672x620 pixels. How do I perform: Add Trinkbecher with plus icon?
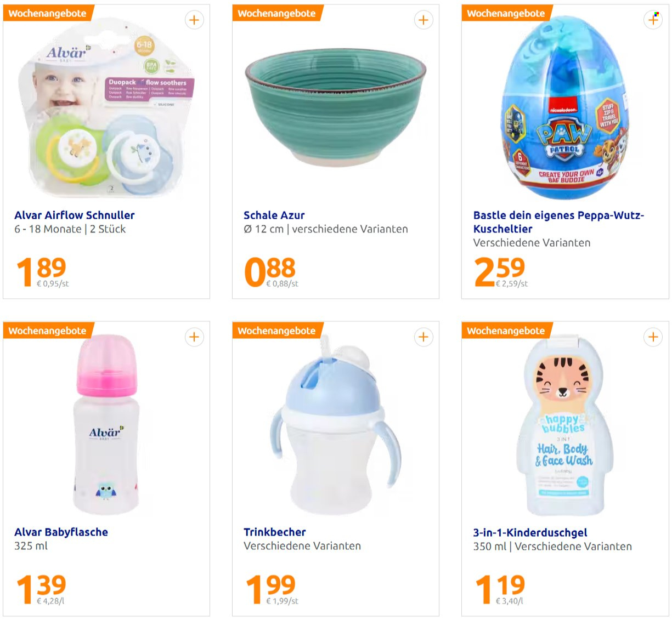[x=423, y=337]
